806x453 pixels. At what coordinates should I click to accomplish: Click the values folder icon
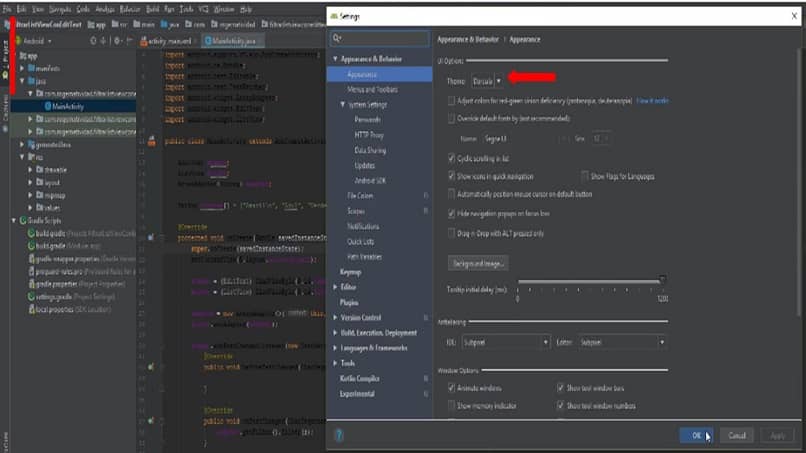tap(40, 207)
